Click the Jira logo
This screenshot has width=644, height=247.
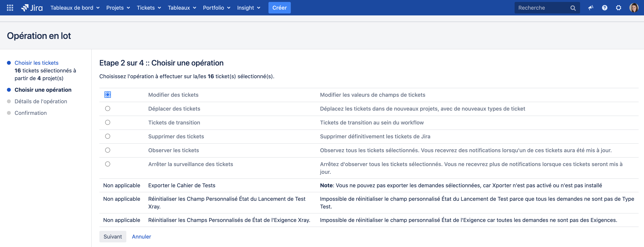click(x=32, y=8)
